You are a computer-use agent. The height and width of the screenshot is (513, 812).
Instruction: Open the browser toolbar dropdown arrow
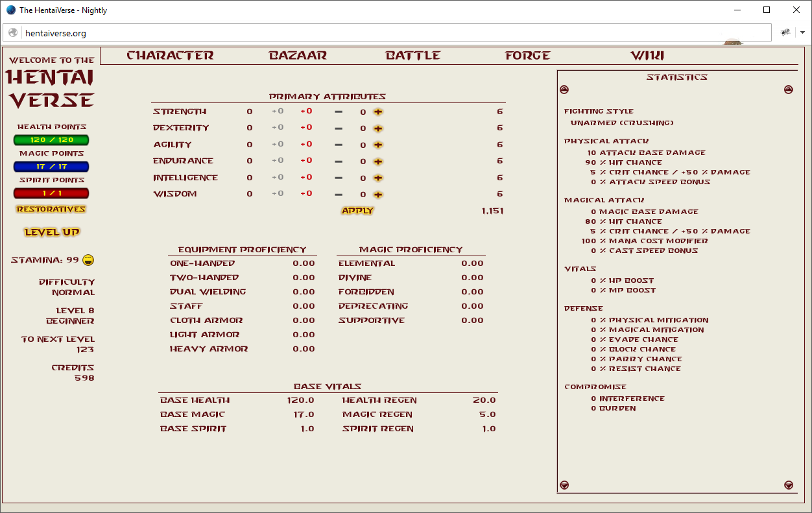802,32
